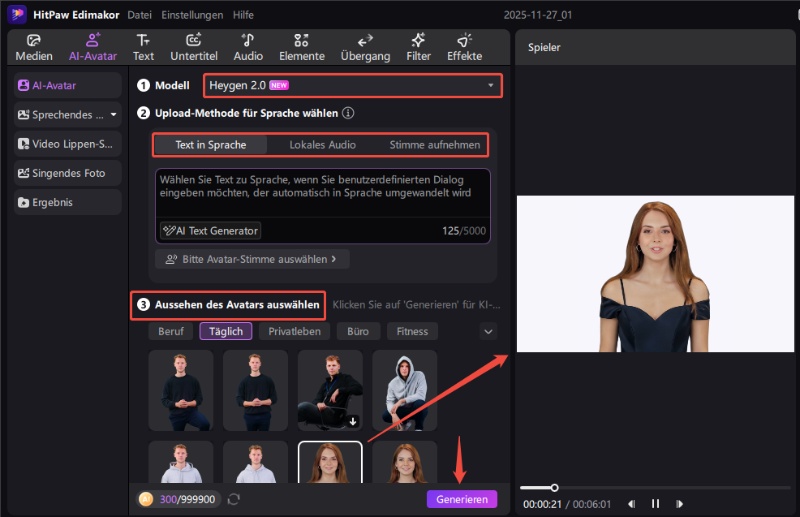Open the Einstellungen menu
The height and width of the screenshot is (517, 800).
click(191, 15)
